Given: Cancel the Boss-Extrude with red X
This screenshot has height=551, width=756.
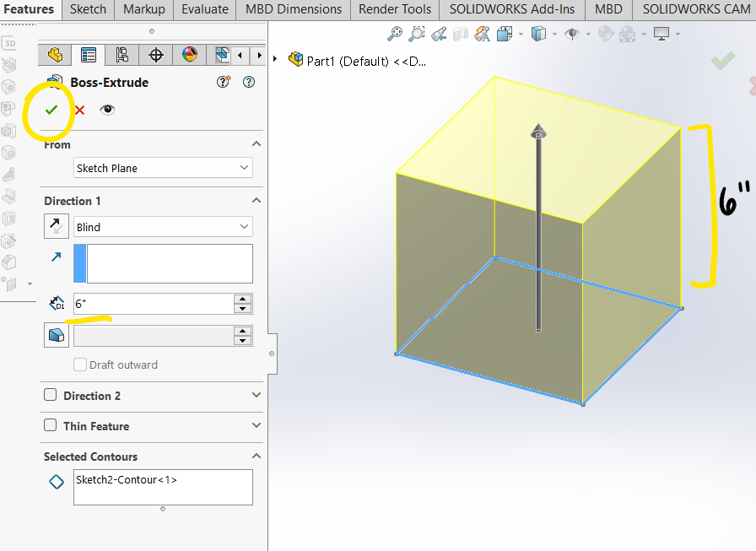Looking at the screenshot, I should pos(80,110).
